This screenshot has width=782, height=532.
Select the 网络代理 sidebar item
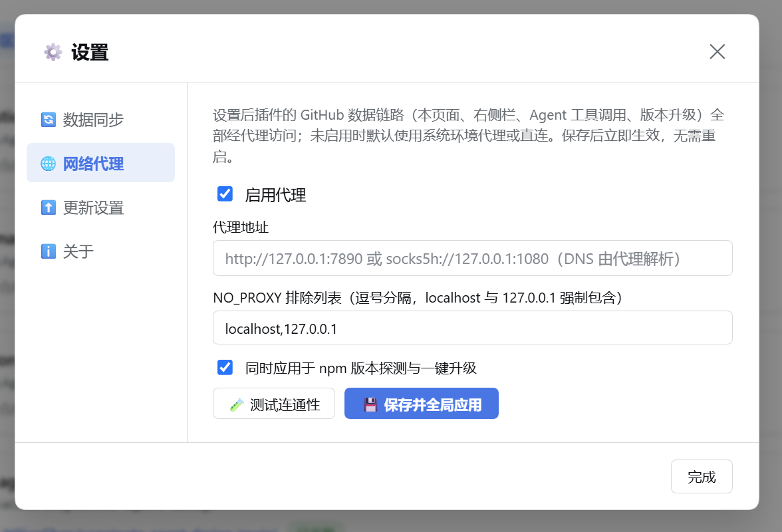coord(101,163)
